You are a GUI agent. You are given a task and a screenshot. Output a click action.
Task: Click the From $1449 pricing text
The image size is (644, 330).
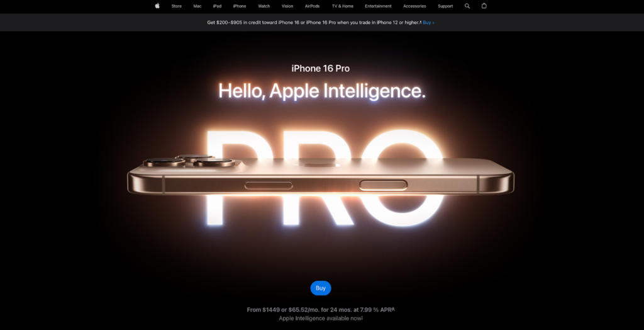click(321, 309)
